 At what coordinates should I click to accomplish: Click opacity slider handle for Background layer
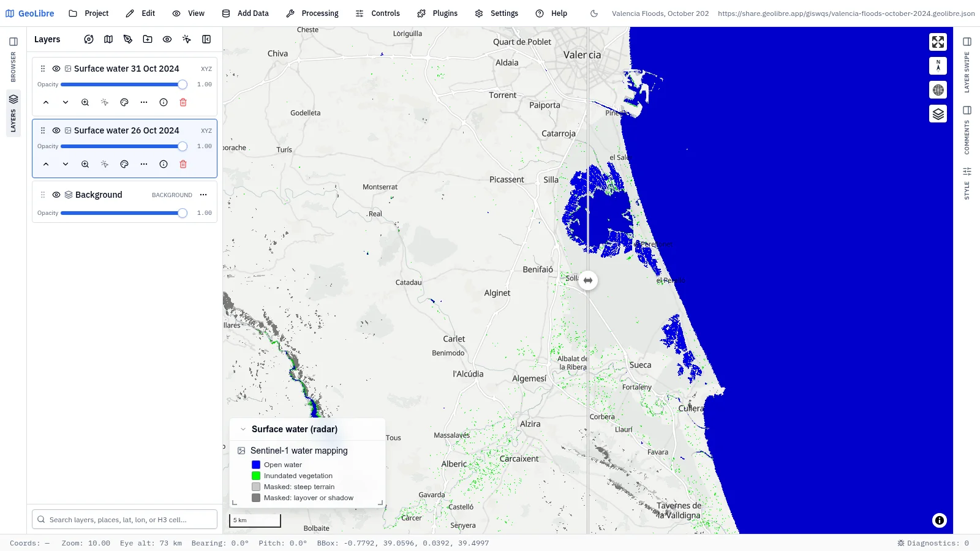pyautogui.click(x=183, y=213)
